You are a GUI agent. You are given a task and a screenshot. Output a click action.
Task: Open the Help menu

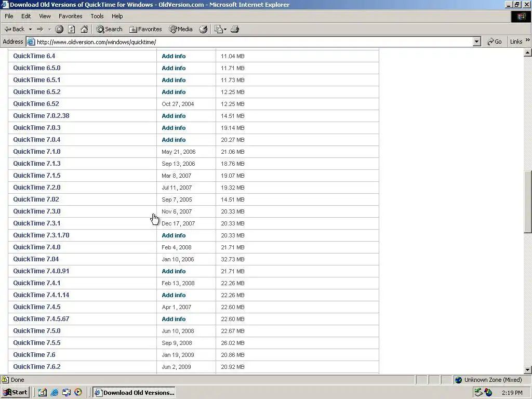click(x=117, y=16)
